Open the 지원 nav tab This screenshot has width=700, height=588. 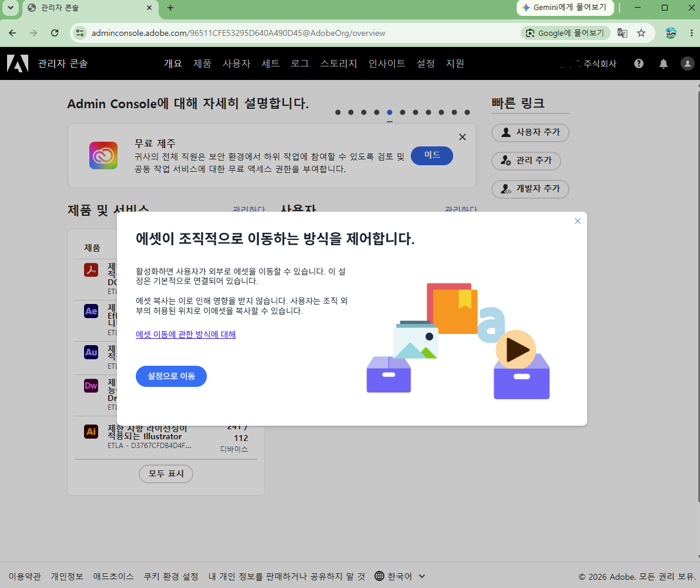click(x=455, y=64)
